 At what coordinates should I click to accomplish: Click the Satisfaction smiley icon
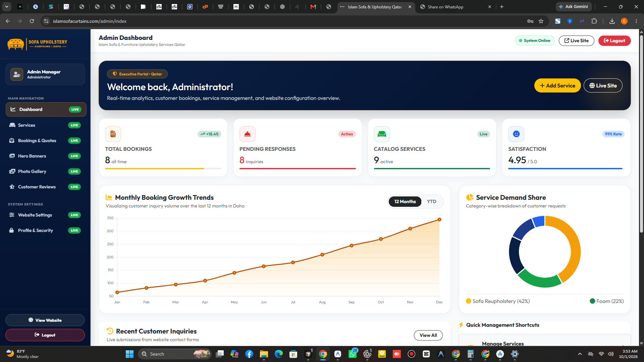coord(516,134)
